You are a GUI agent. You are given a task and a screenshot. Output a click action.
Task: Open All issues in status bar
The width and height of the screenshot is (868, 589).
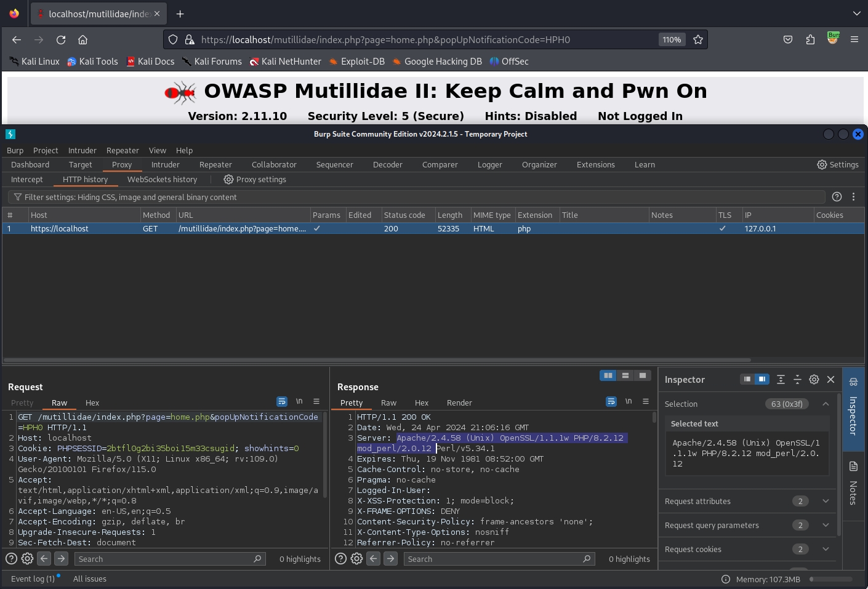90,579
